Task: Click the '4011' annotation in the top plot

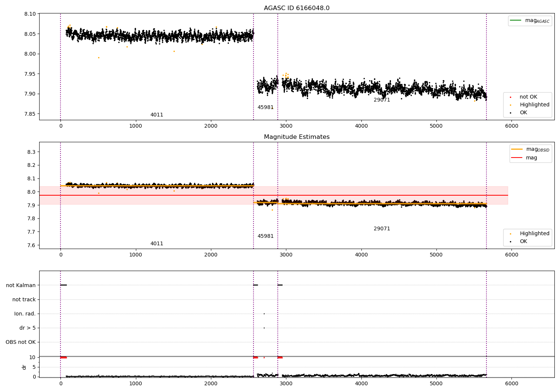Action: point(157,115)
